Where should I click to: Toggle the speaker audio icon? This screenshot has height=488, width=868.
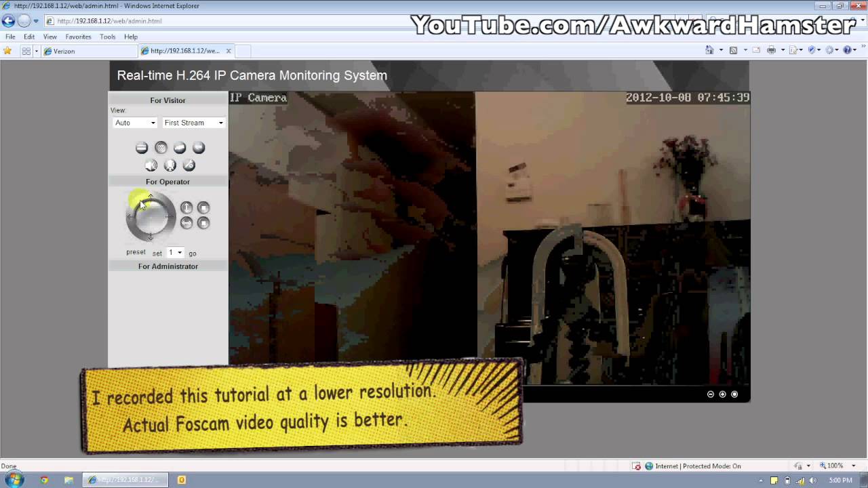[151, 165]
